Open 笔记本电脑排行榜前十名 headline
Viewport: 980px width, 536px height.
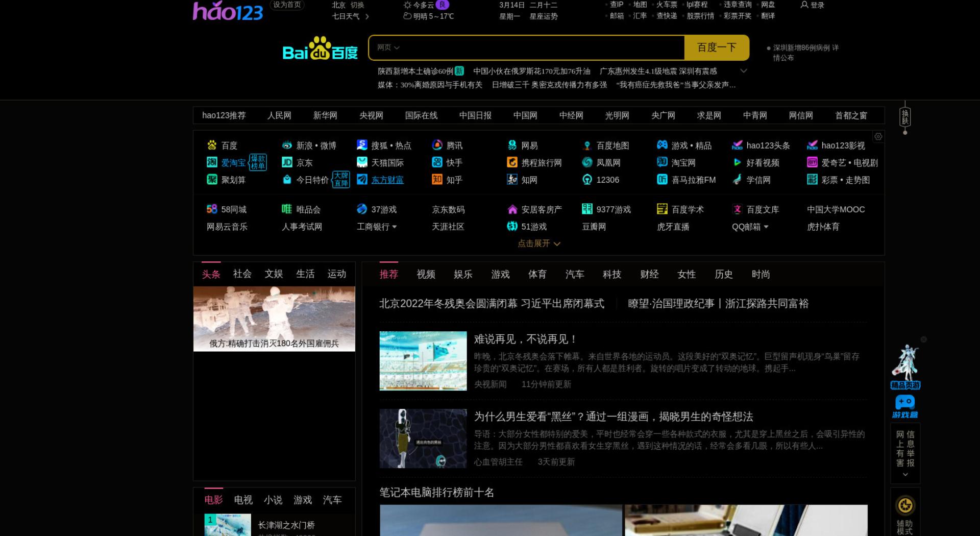pyautogui.click(x=437, y=493)
